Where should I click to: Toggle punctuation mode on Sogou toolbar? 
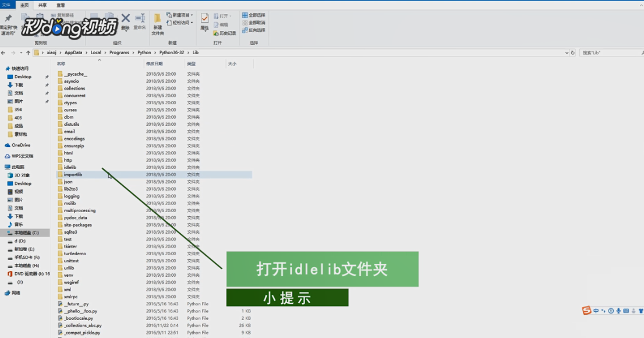(603, 311)
